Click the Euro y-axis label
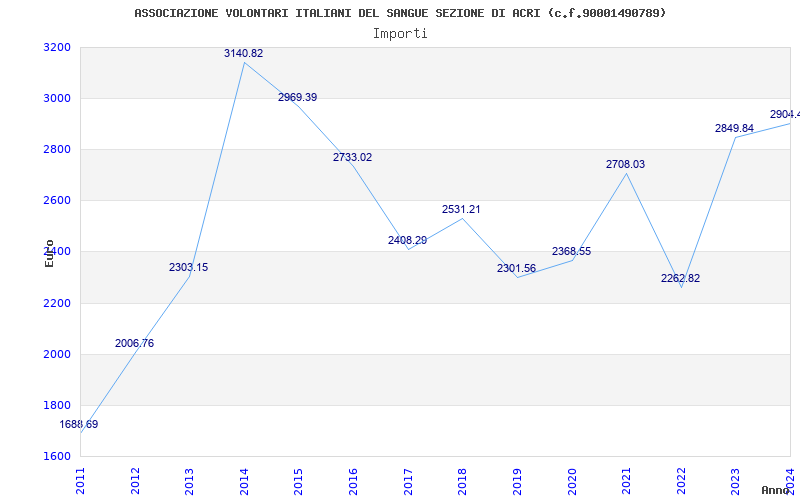 [49, 254]
